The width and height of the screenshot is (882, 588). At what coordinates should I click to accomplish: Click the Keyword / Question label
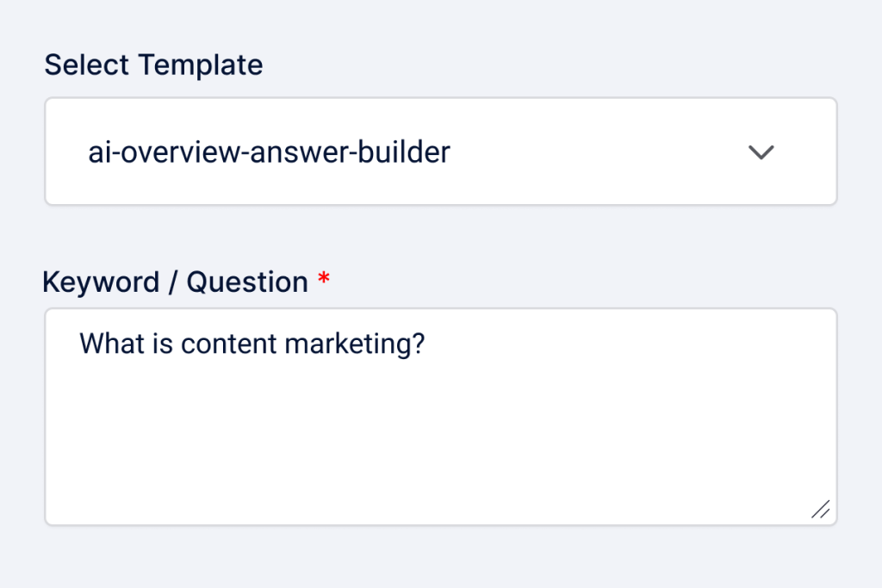pyautogui.click(x=175, y=282)
